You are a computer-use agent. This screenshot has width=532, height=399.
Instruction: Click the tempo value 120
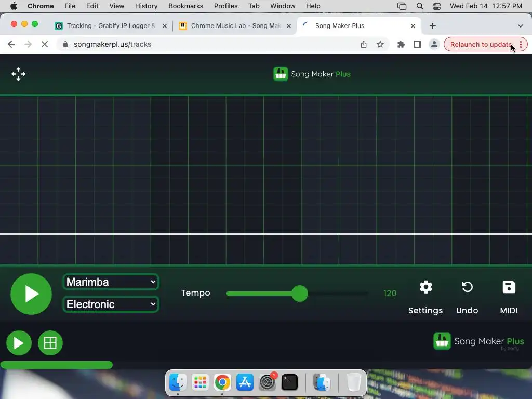[x=390, y=293]
